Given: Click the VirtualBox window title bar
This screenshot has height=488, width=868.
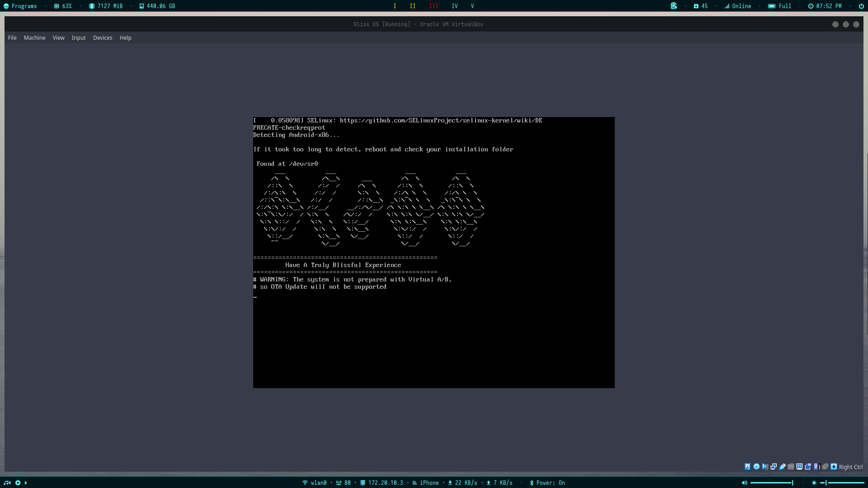Looking at the screenshot, I should click(418, 24).
